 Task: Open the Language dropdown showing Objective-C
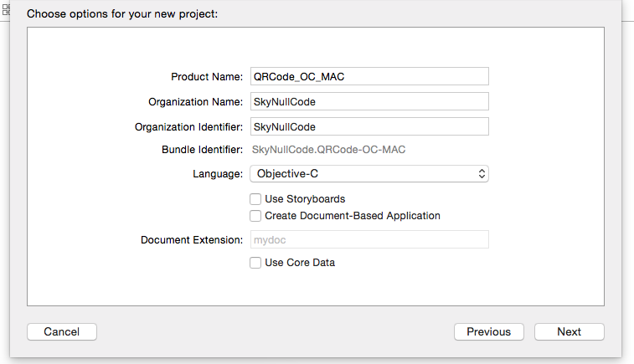point(369,174)
